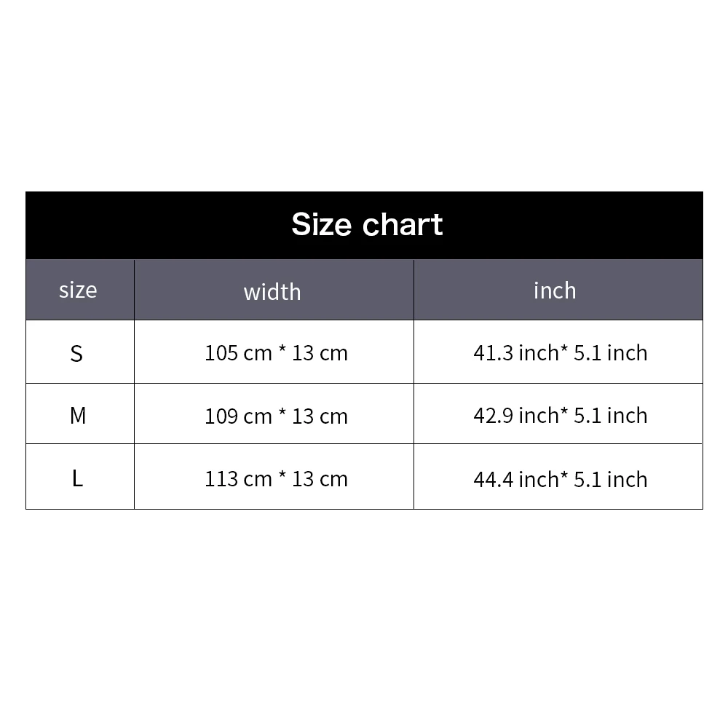Click the 44.4 inch* 5.1 inch cell

coord(558,476)
